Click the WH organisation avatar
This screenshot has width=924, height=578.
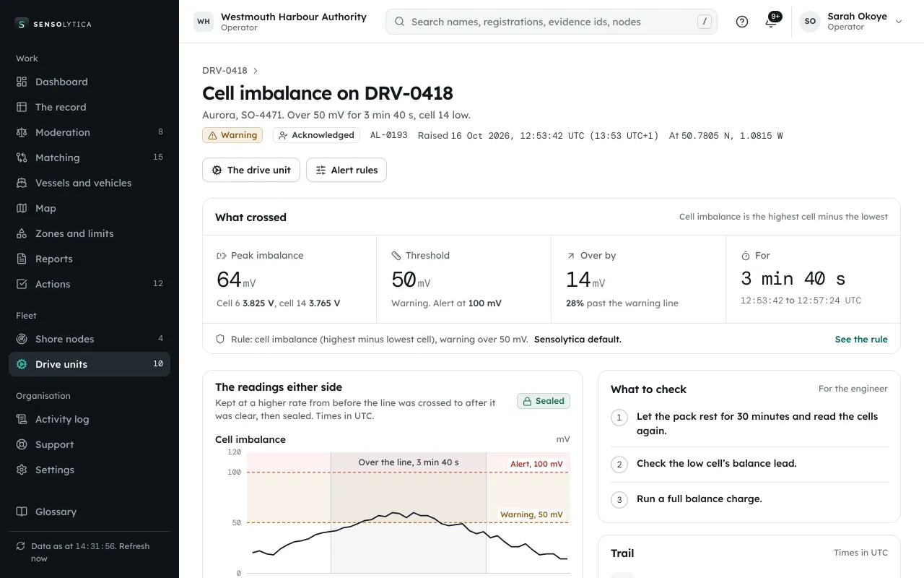[204, 22]
